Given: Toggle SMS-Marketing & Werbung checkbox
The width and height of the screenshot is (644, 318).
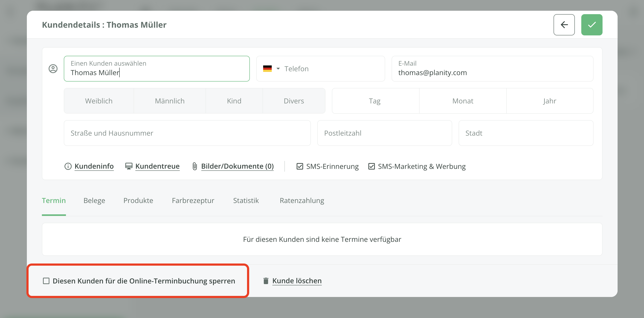Looking at the screenshot, I should pos(371,166).
